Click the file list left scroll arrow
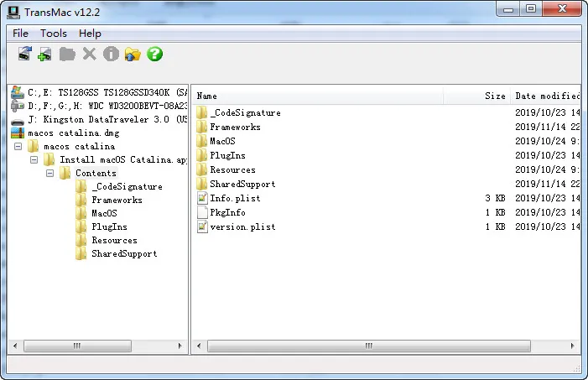Screen dimensions: 588x380 click(199, 346)
